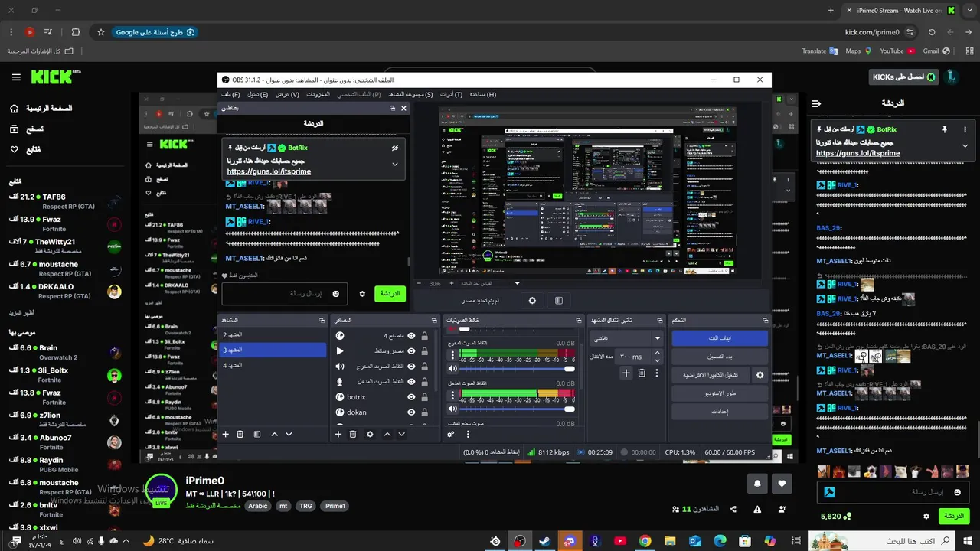Click بدء التسجيل start recording button

720,357
